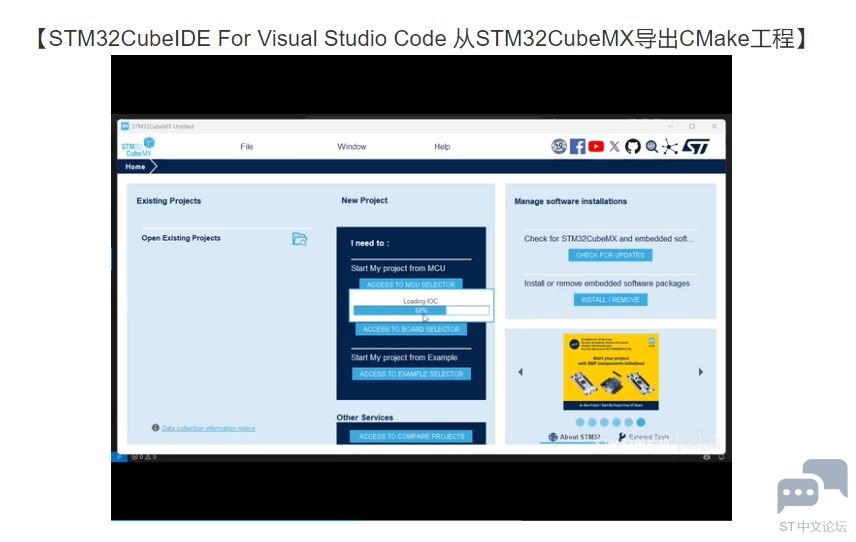Open the Data collection information notice link
The image size is (856, 542).
click(x=208, y=428)
